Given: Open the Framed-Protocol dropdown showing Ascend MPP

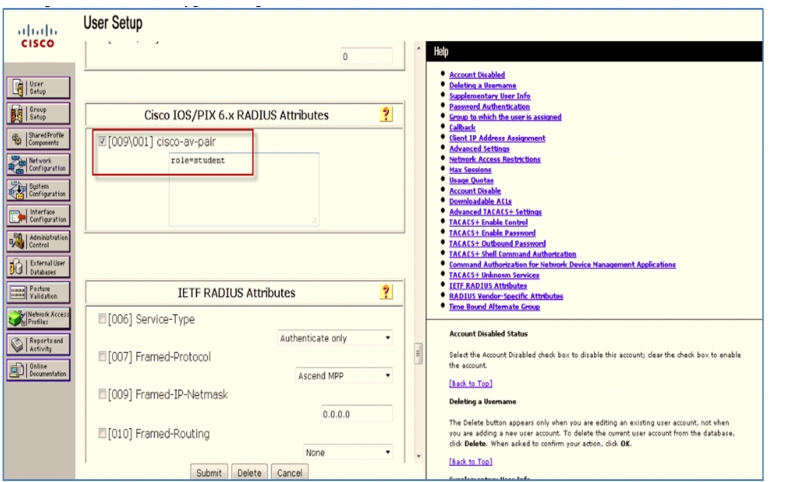Looking at the screenshot, I should click(x=344, y=376).
